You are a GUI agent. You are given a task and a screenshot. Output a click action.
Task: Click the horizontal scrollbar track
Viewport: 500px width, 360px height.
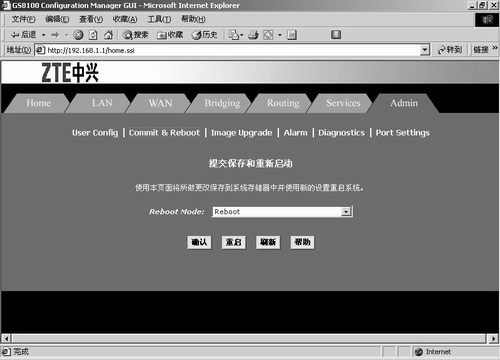coord(249,339)
